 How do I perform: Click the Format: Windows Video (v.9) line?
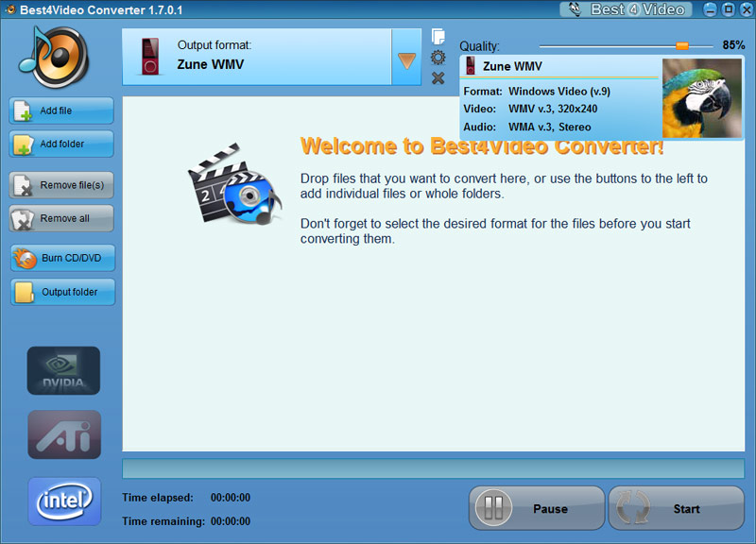tap(537, 92)
